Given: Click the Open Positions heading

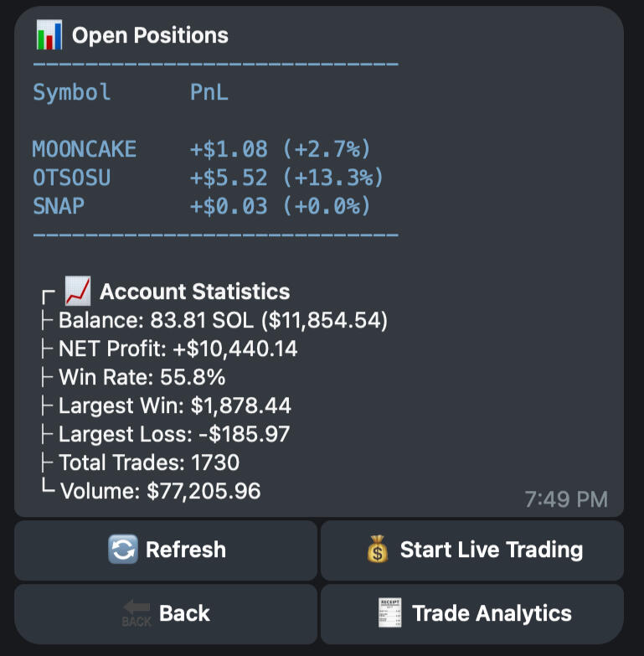Looking at the screenshot, I should 150,35.
